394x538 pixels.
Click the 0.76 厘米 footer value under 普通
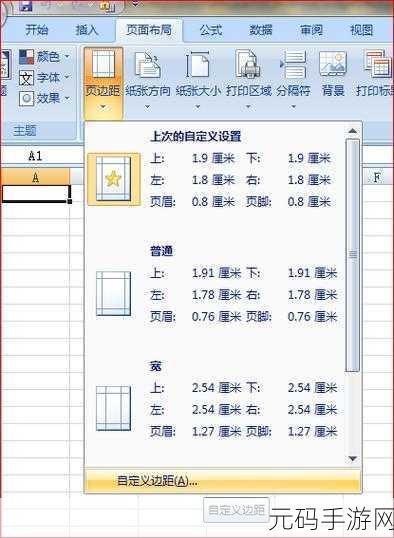tap(312, 317)
